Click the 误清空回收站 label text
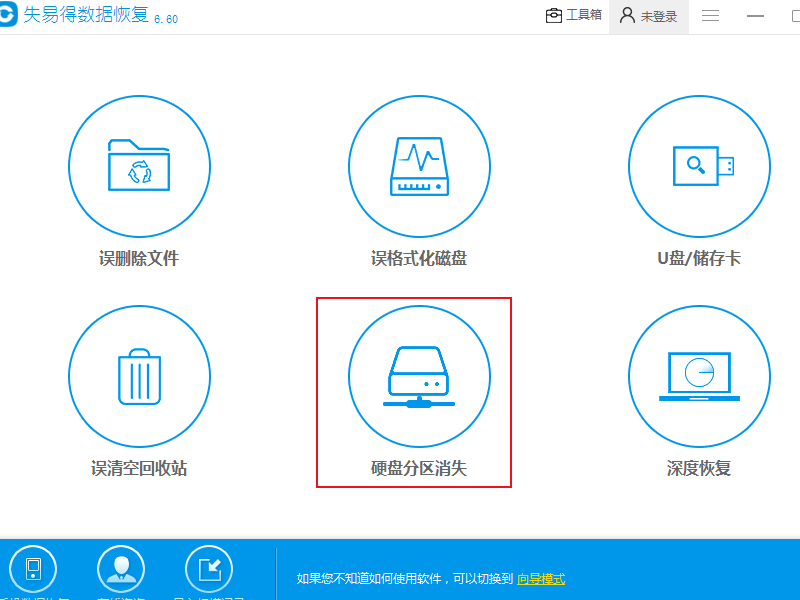 139,468
